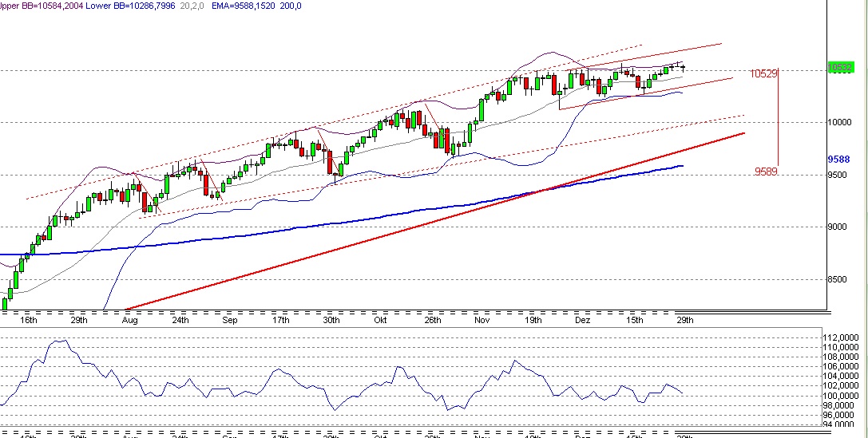Click the 10000 price axis label

tap(839, 122)
